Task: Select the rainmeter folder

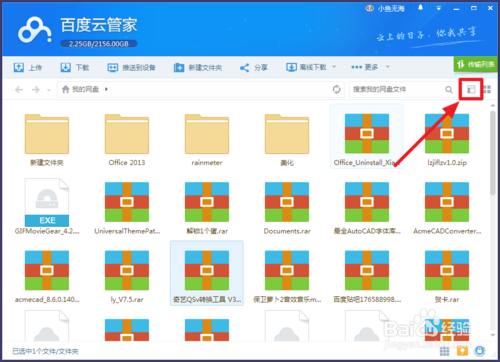Action: [207, 139]
